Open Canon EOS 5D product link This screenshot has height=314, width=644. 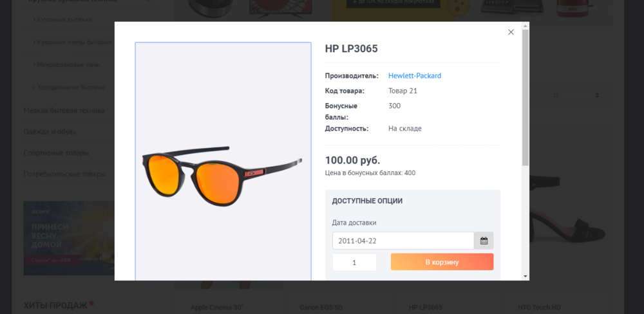[321, 308]
